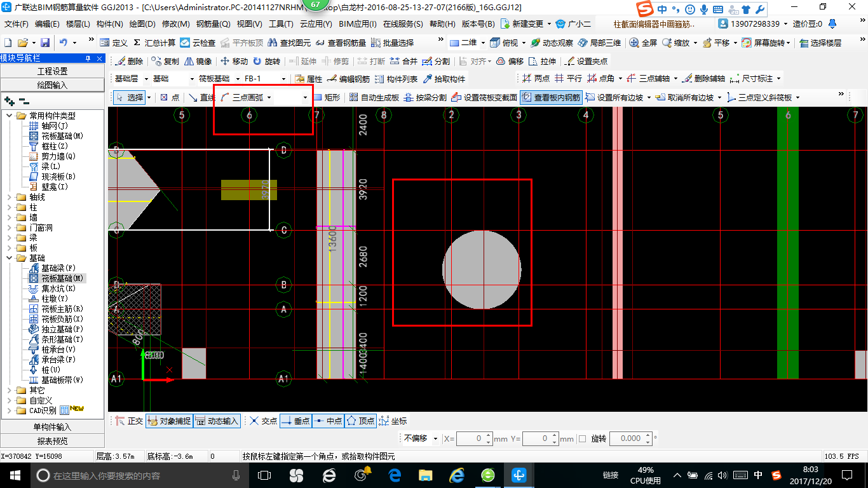Activate 批量选择 batch select
This screenshot has height=488, width=868.
coord(392,43)
